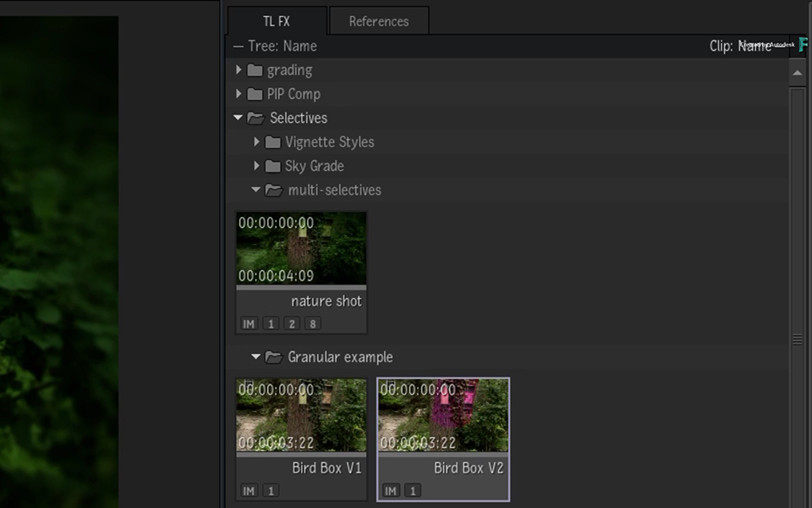Expand the grading folder arrow
The width and height of the screenshot is (812, 508).
(x=239, y=69)
